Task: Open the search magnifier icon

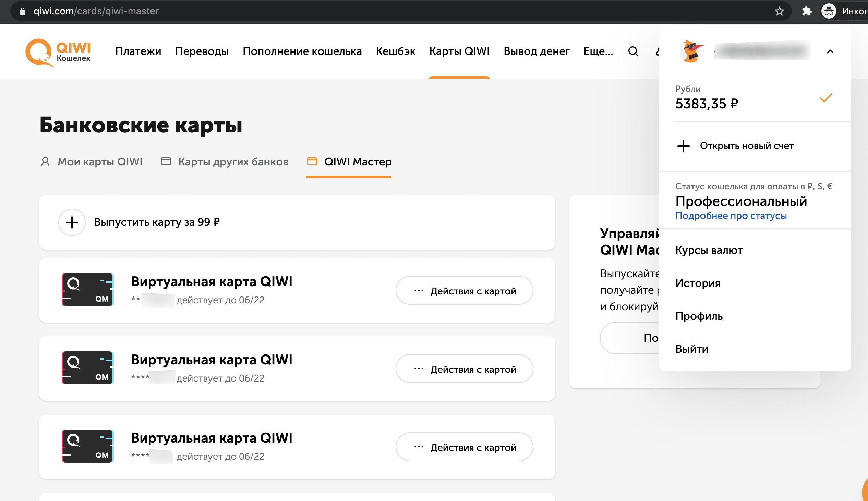Action: (x=633, y=51)
